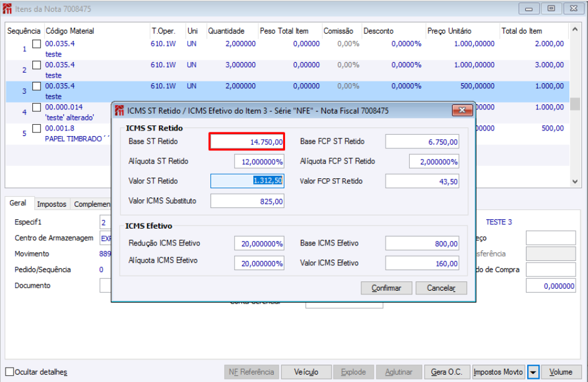
Task: Click the field showing 0,000000
Action: click(x=551, y=286)
